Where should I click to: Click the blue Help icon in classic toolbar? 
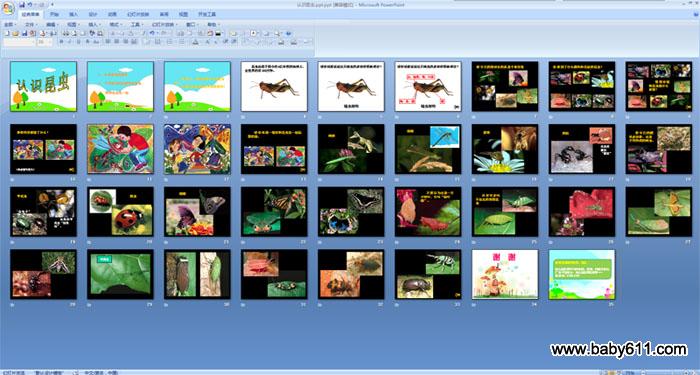coord(288,33)
